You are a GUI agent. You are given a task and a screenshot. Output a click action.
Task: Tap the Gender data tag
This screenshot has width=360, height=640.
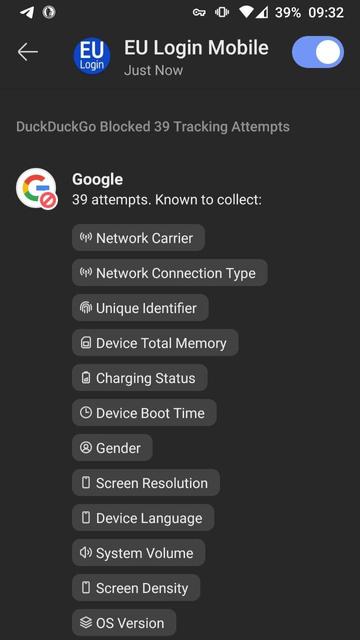click(112, 448)
